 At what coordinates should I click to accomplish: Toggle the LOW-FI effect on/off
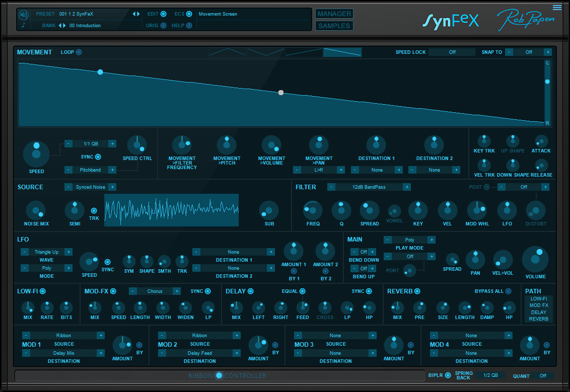point(42,291)
